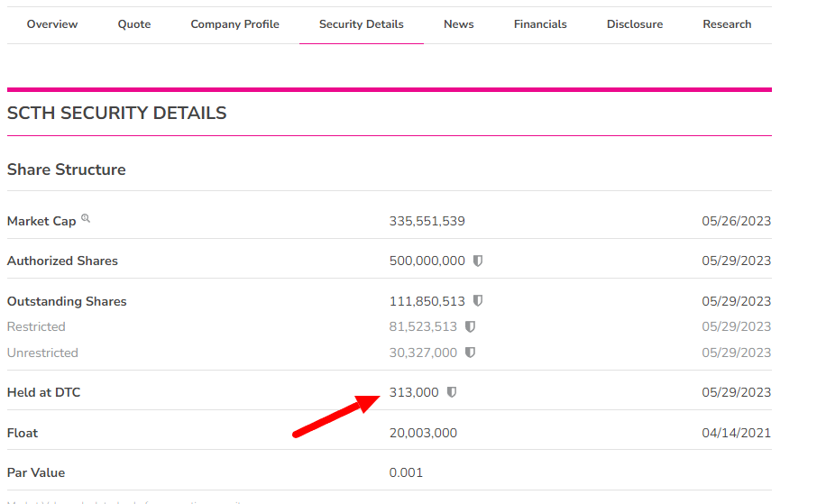
Task: Click the Held at DTC value 313,000
Action: [414, 392]
